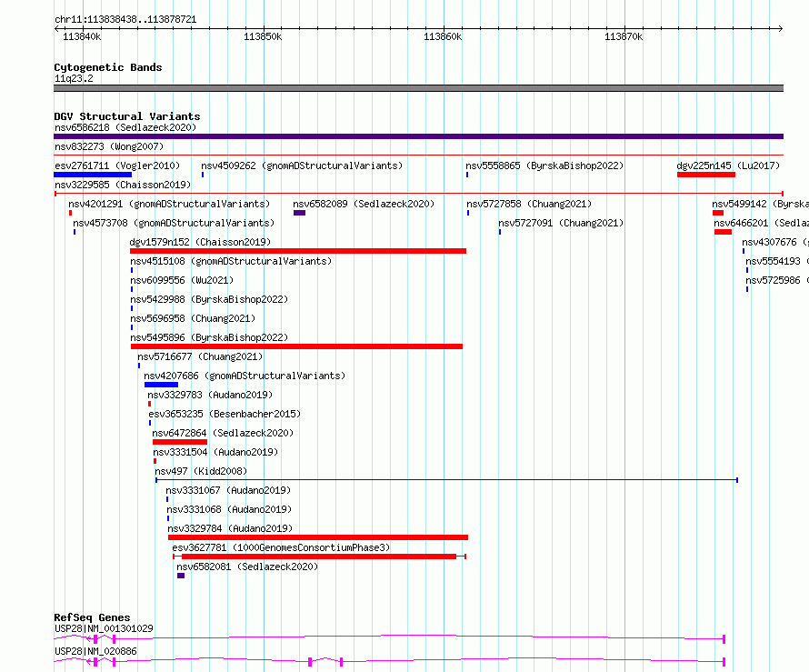Open nsv497 (Kidd2008) label
Image resolution: width=809 pixels, height=672 pixels.
[201, 471]
